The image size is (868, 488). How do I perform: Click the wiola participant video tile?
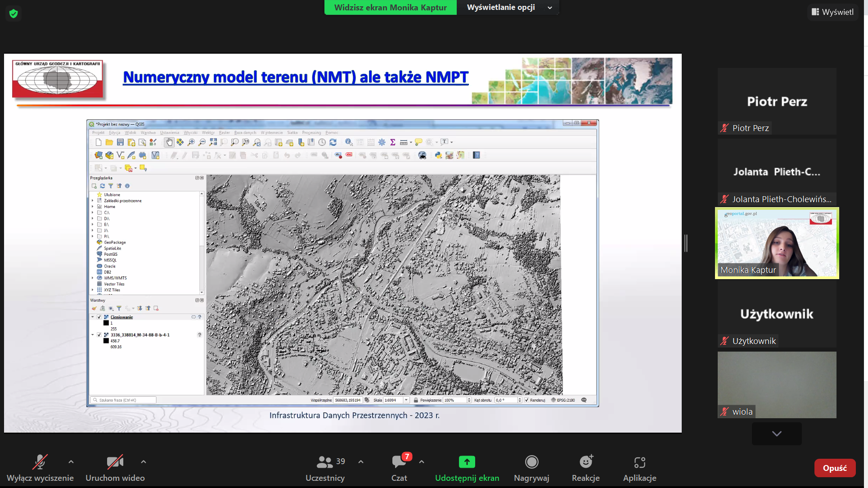777,385
